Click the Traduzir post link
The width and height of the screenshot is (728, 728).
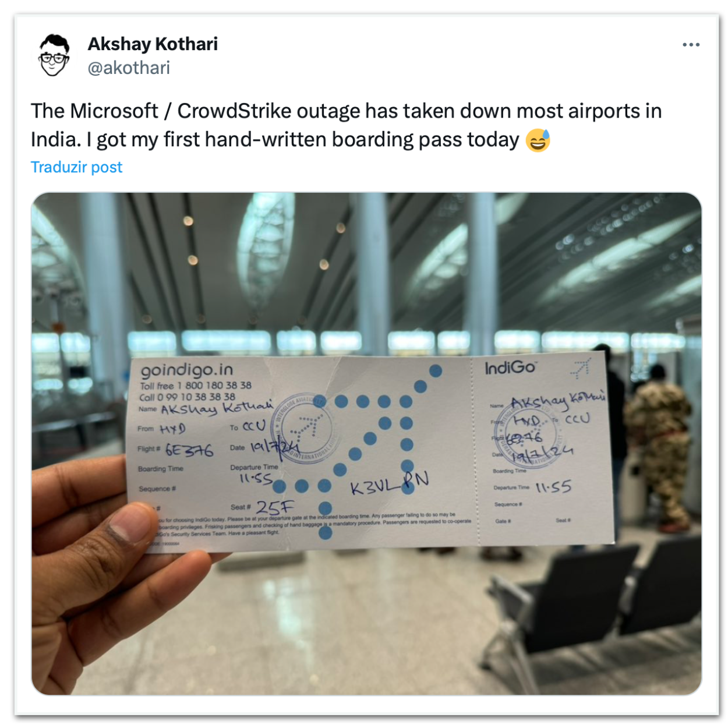[x=76, y=167]
